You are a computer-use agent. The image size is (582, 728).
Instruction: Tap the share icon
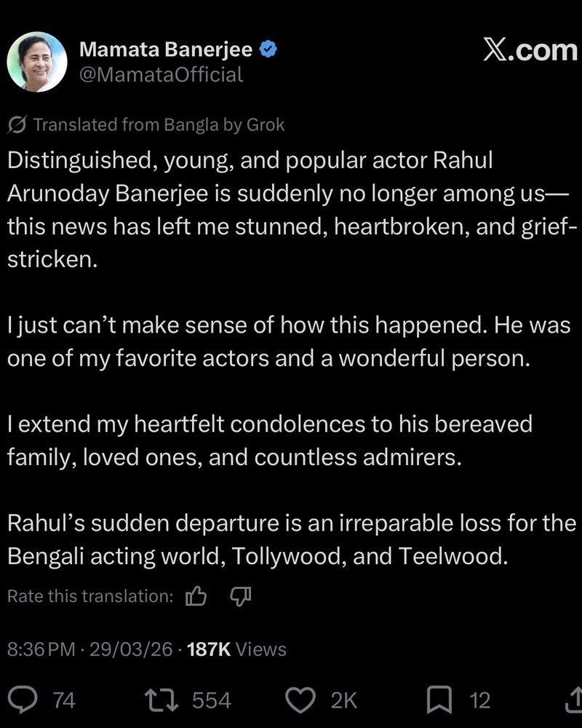(x=572, y=700)
